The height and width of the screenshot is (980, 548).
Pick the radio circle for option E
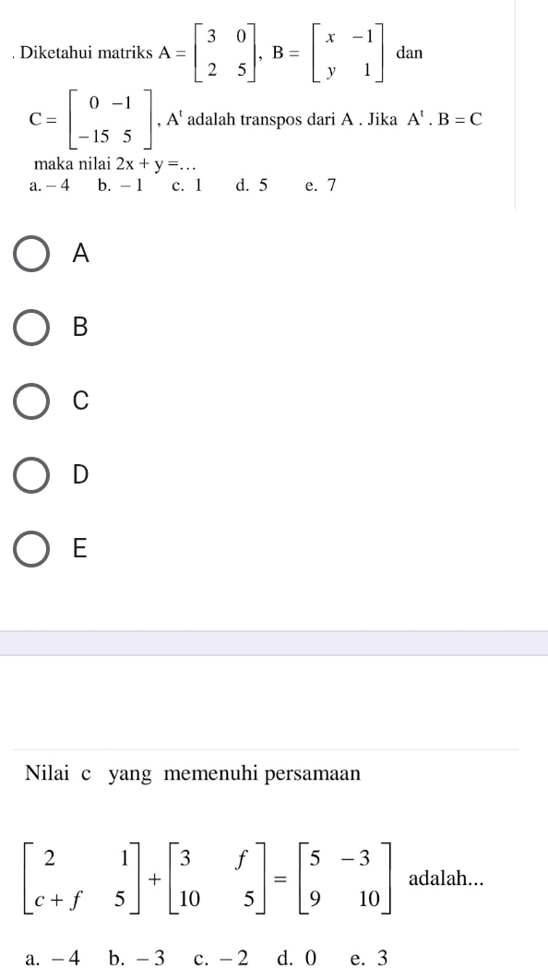(31, 549)
